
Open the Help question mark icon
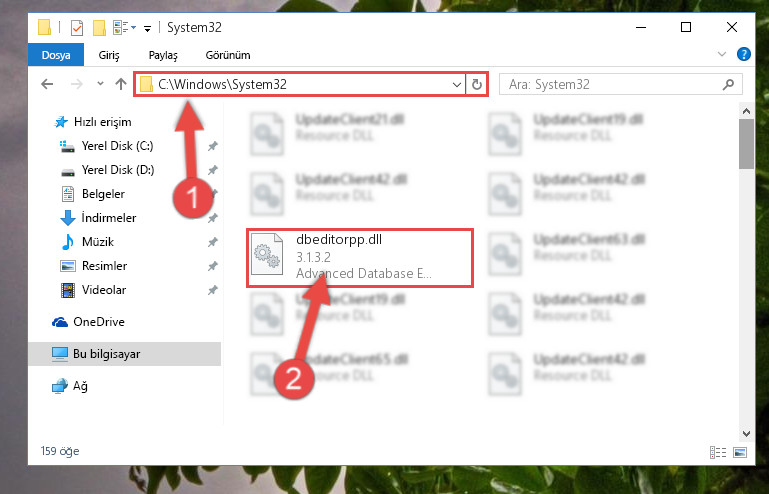743,54
